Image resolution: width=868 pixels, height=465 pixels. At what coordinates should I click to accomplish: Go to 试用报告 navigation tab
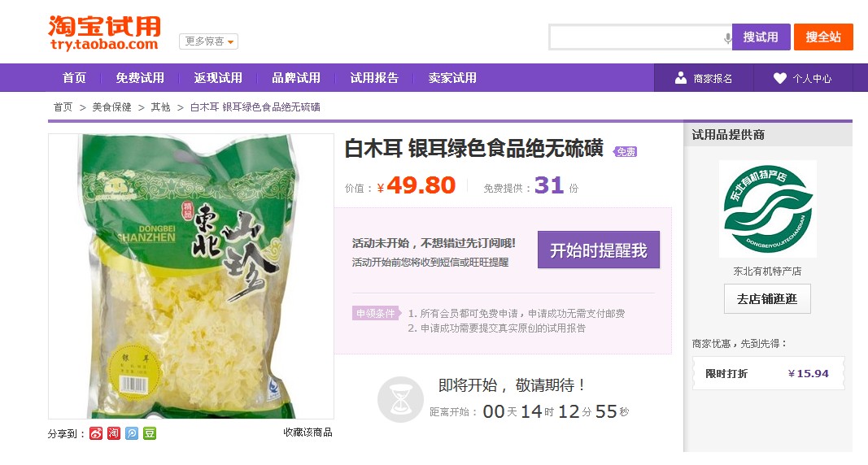(x=374, y=78)
